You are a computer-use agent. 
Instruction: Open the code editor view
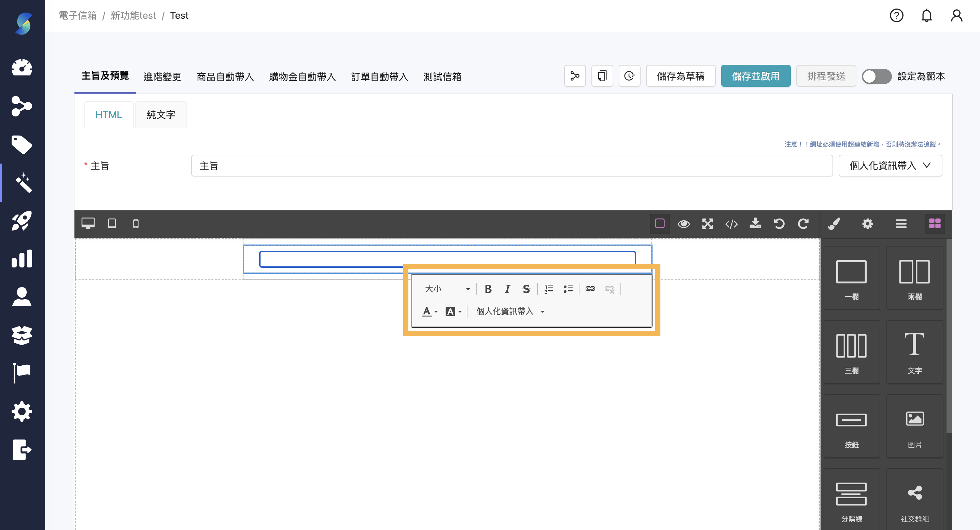click(x=731, y=224)
